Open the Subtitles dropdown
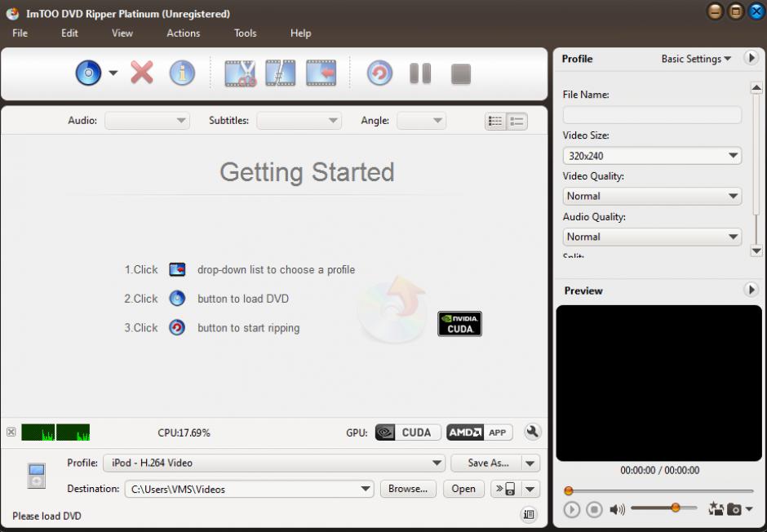The image size is (767, 532). click(299, 121)
